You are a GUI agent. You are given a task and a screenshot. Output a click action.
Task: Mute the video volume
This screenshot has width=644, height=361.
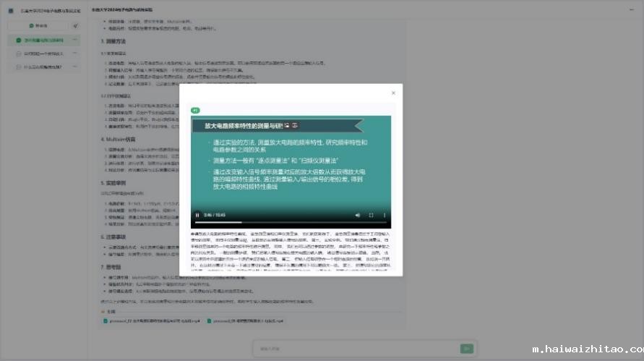coord(357,215)
